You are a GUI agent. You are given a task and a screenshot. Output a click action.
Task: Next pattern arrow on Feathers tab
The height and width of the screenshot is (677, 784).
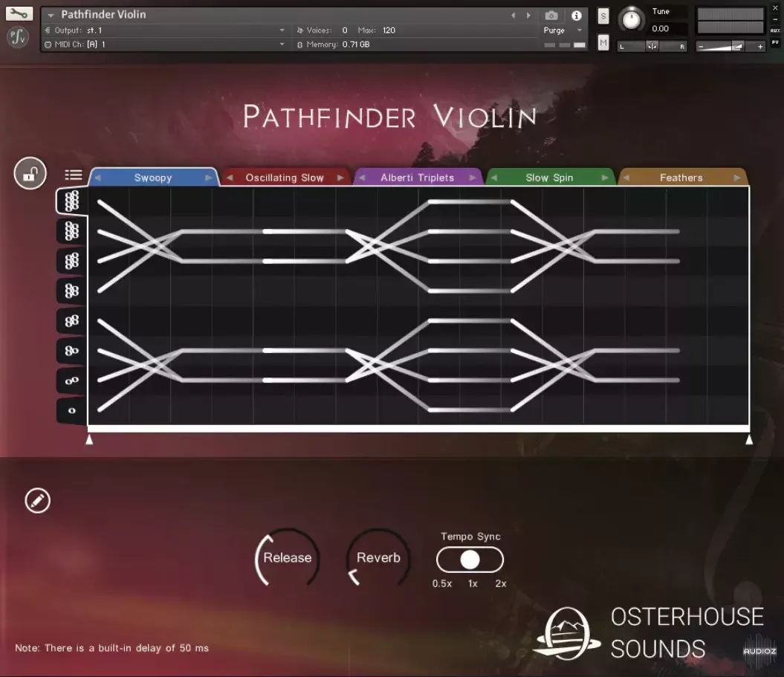click(737, 178)
